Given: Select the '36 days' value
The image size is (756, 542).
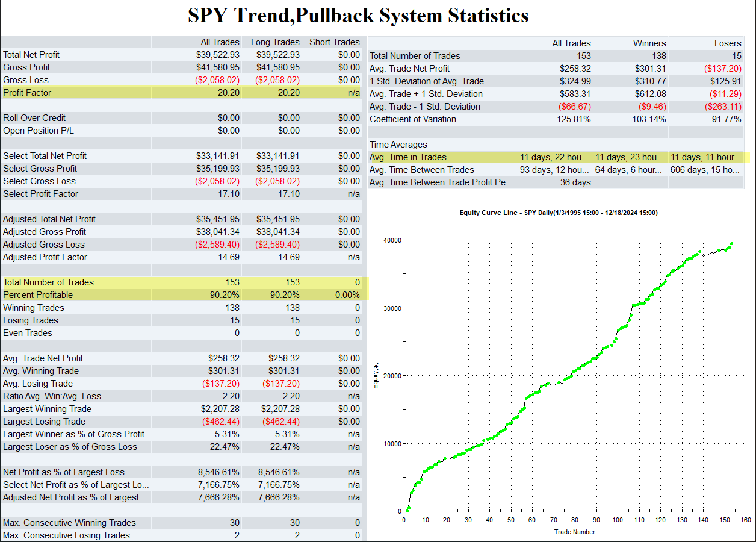Looking at the screenshot, I should (575, 182).
